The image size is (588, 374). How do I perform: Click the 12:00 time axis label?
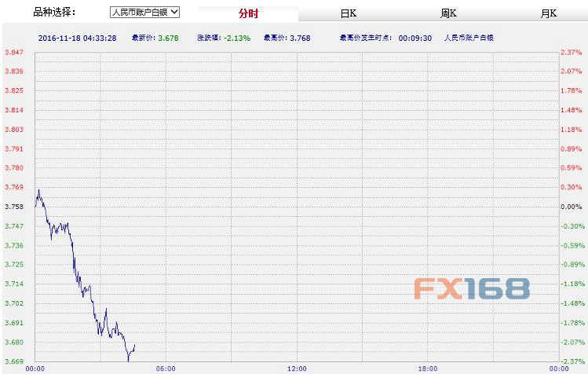297,368
